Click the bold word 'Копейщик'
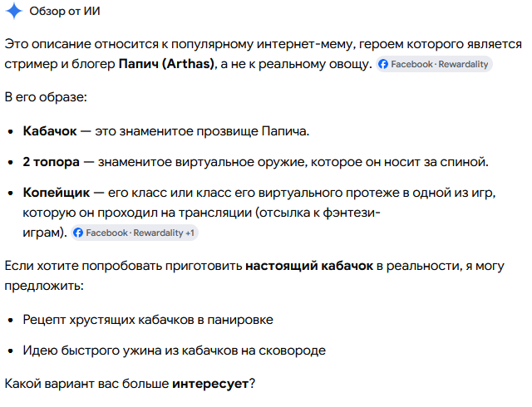532x407 pixels. 57,193
